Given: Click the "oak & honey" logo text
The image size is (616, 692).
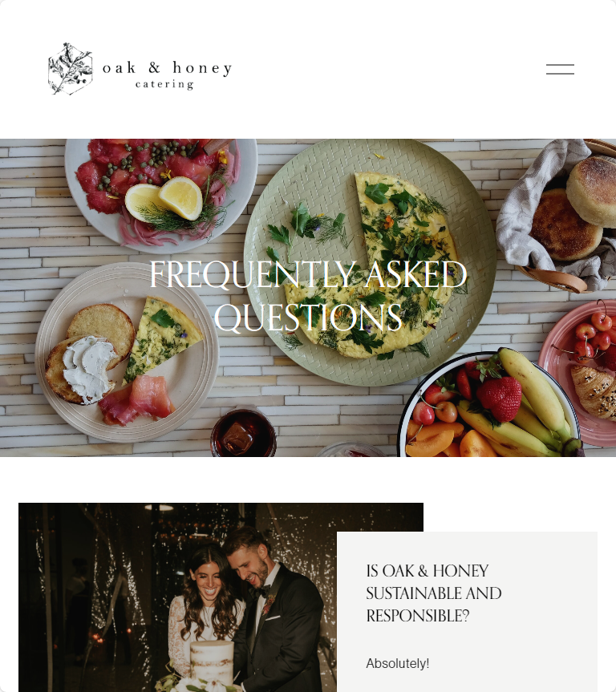Looking at the screenshot, I should click(167, 68).
